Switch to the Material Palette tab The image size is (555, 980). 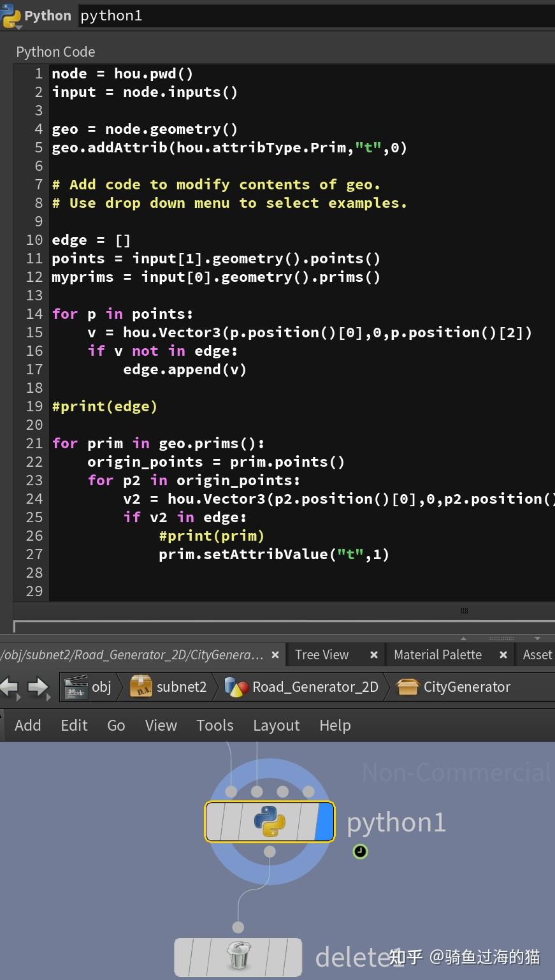click(438, 654)
